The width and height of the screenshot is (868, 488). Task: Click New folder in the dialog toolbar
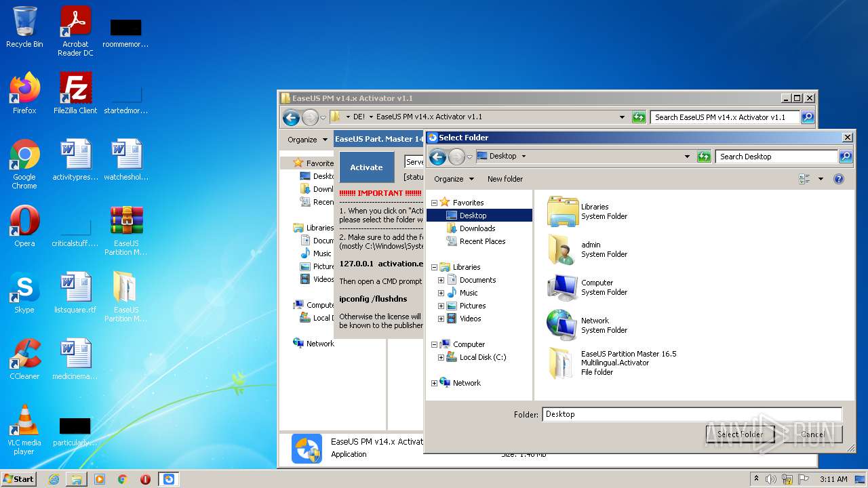505,179
